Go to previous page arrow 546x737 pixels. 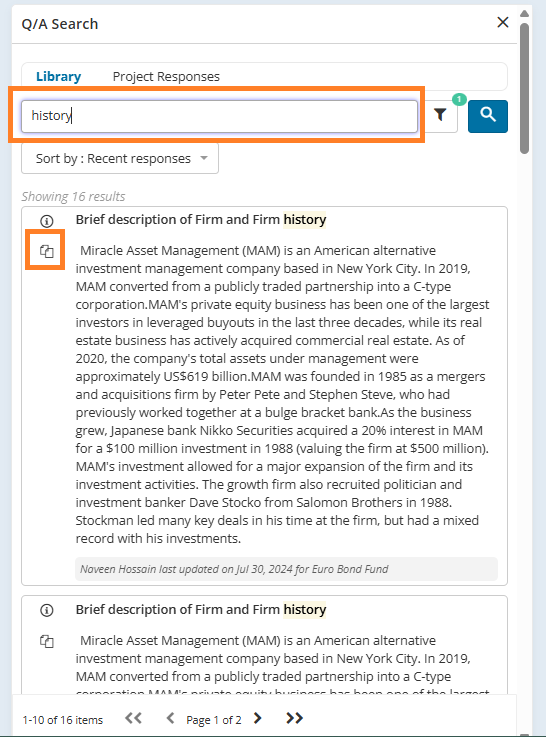[x=171, y=718]
